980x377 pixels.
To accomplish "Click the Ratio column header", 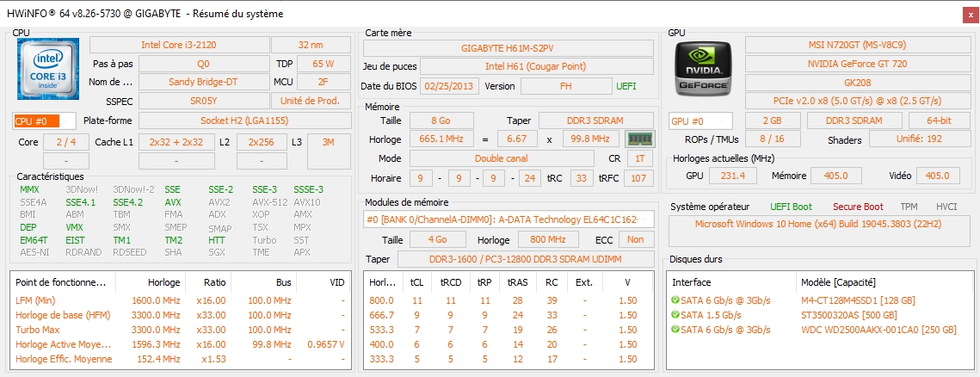I will coord(208,282).
